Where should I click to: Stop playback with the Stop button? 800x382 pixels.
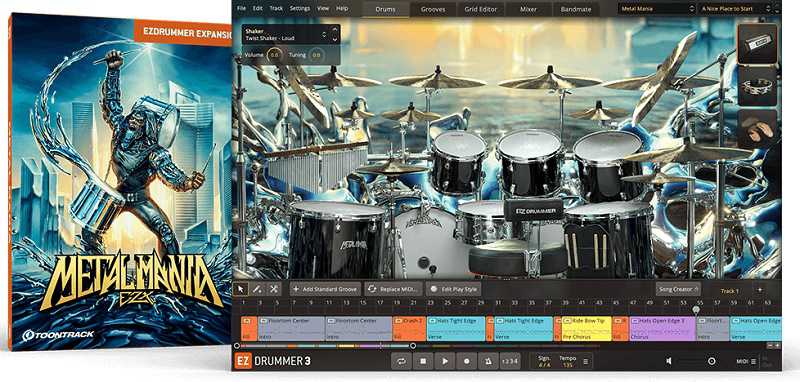(423, 361)
